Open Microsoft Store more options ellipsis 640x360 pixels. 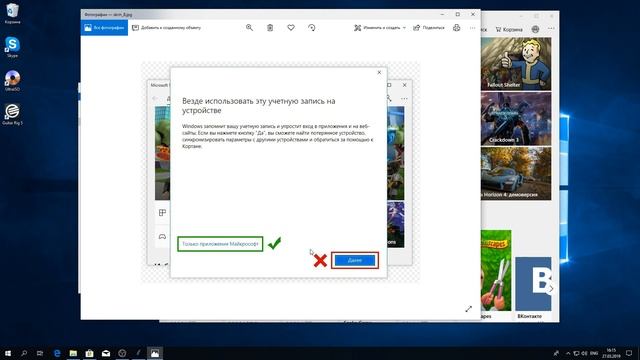point(551,29)
